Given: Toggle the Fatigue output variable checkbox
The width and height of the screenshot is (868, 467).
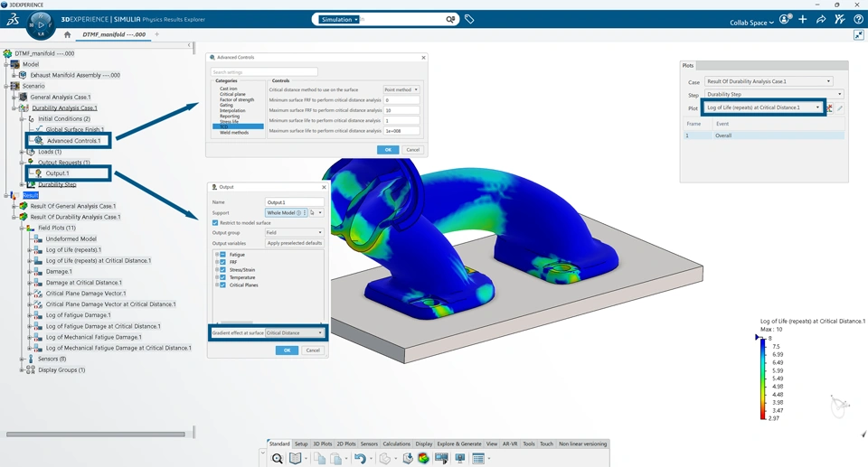Looking at the screenshot, I should coord(222,255).
